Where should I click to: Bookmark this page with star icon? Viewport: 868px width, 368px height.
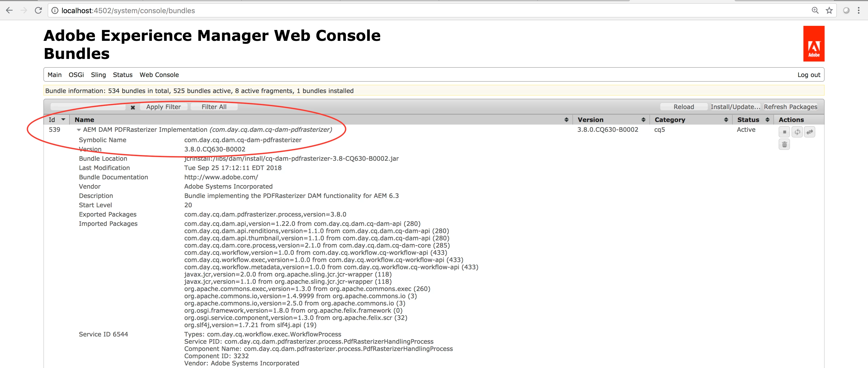click(x=829, y=10)
